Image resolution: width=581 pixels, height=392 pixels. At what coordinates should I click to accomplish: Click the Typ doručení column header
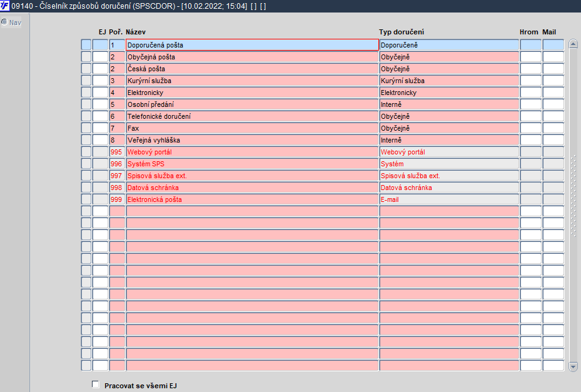tap(402, 32)
